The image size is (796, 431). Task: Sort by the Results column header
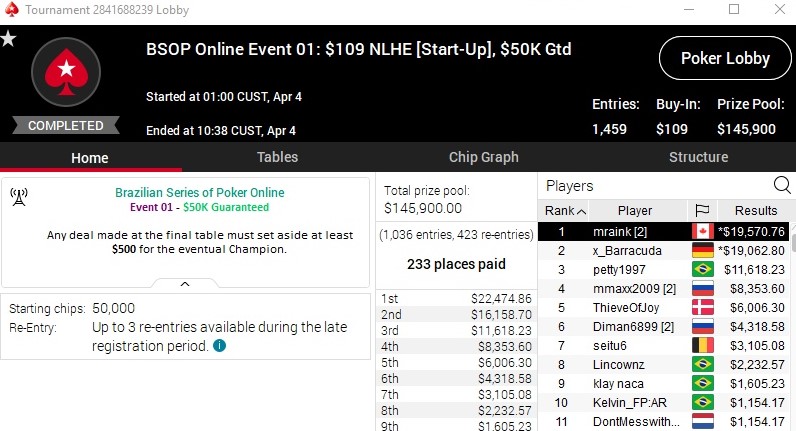click(755, 211)
